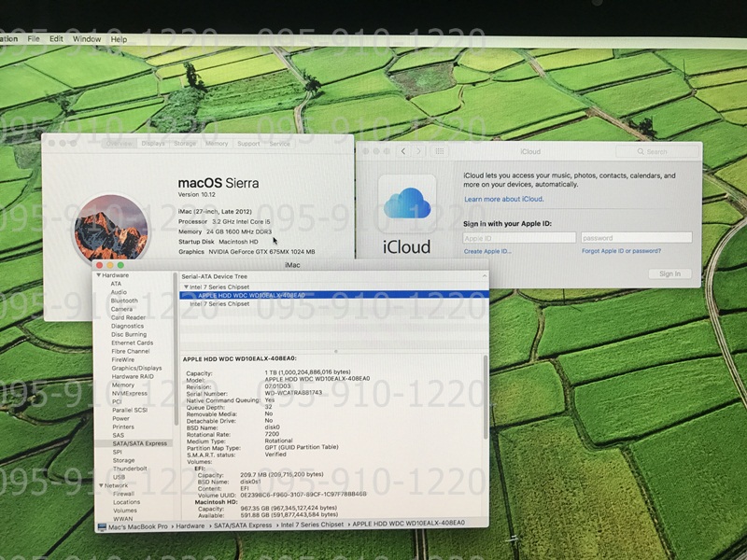This screenshot has height=560, width=747.
Task: Click Hardware in the path bar
Action: (x=190, y=526)
